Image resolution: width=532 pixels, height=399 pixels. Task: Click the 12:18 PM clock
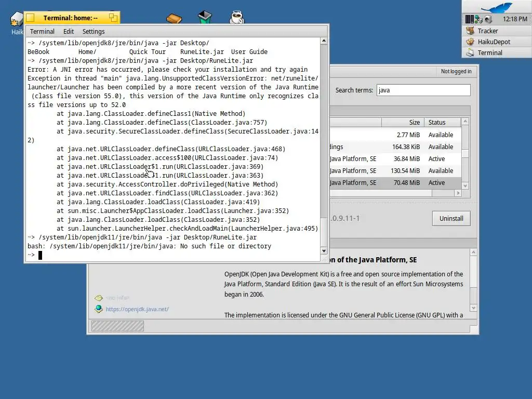[515, 19]
